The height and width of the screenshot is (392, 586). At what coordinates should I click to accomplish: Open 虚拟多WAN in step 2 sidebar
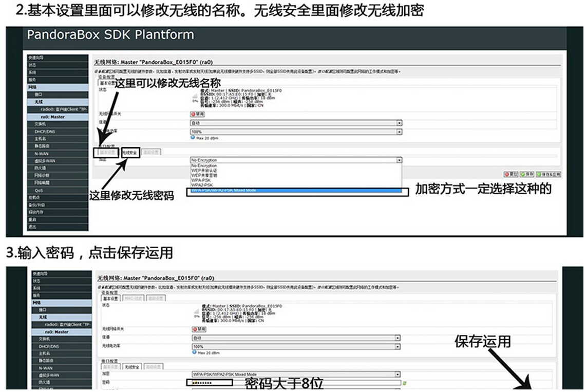click(x=58, y=161)
